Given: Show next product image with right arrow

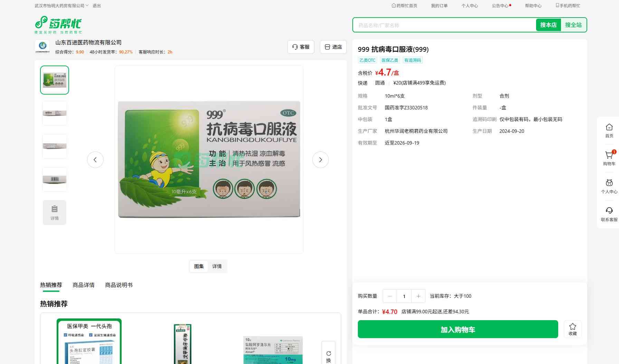Looking at the screenshot, I should [320, 160].
